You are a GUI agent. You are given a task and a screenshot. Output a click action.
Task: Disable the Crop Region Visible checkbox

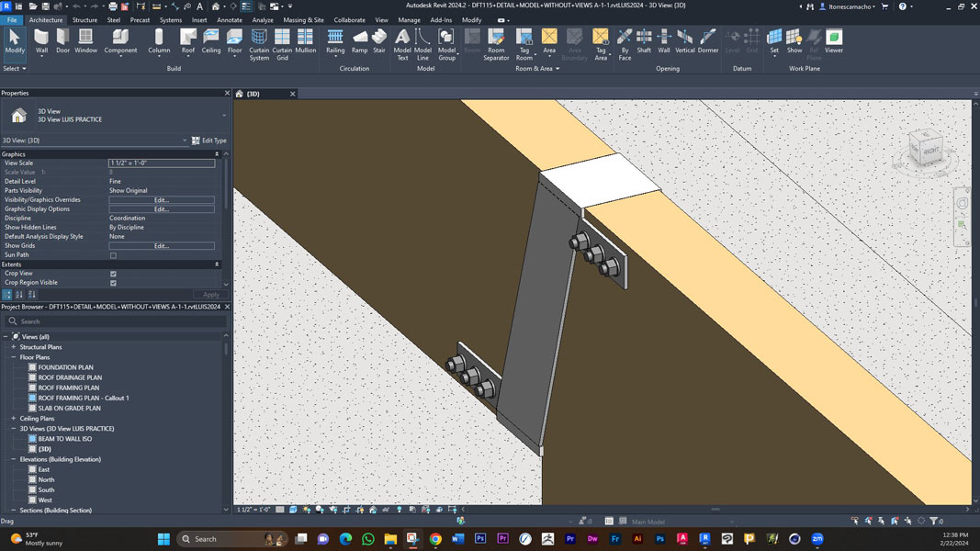[x=113, y=283]
